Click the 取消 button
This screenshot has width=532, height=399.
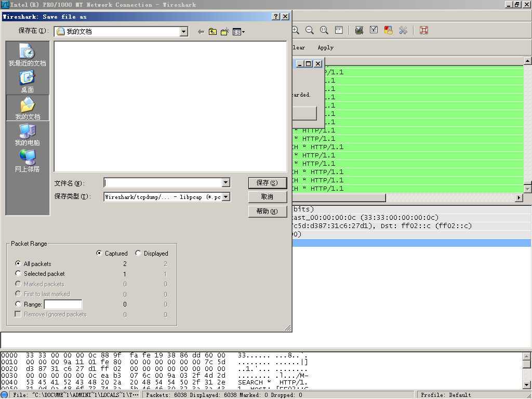[268, 197]
